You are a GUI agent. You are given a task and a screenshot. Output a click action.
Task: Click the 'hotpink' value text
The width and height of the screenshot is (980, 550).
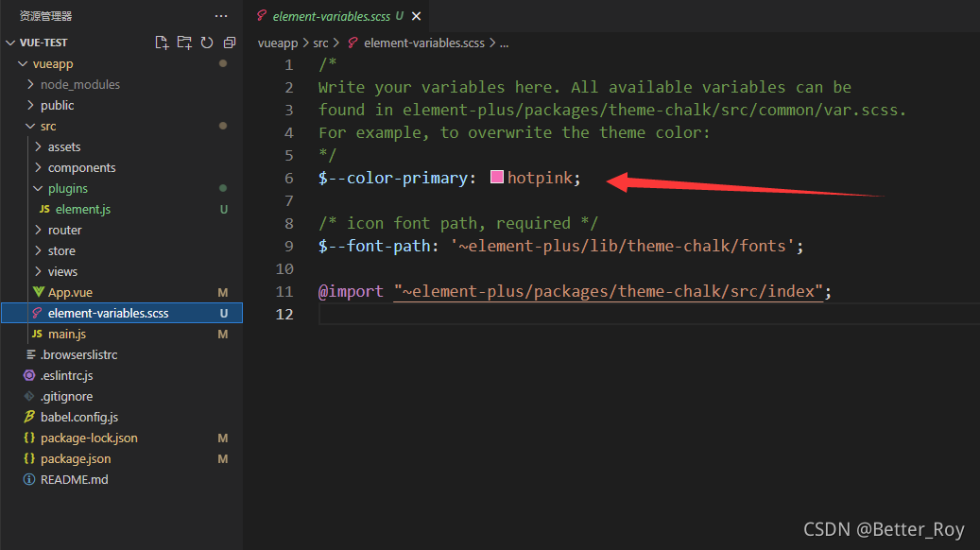(x=540, y=178)
